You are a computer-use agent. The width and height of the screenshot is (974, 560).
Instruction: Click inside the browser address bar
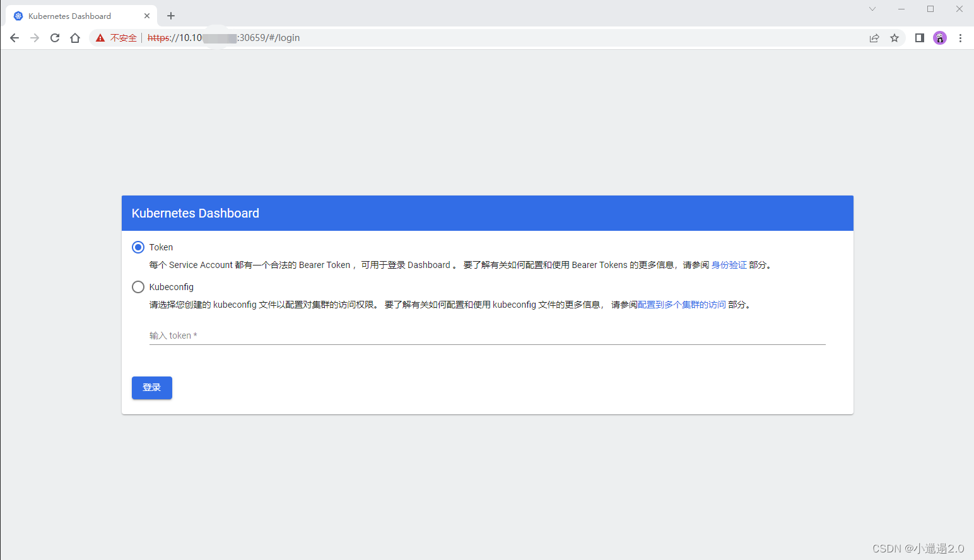[442, 38]
